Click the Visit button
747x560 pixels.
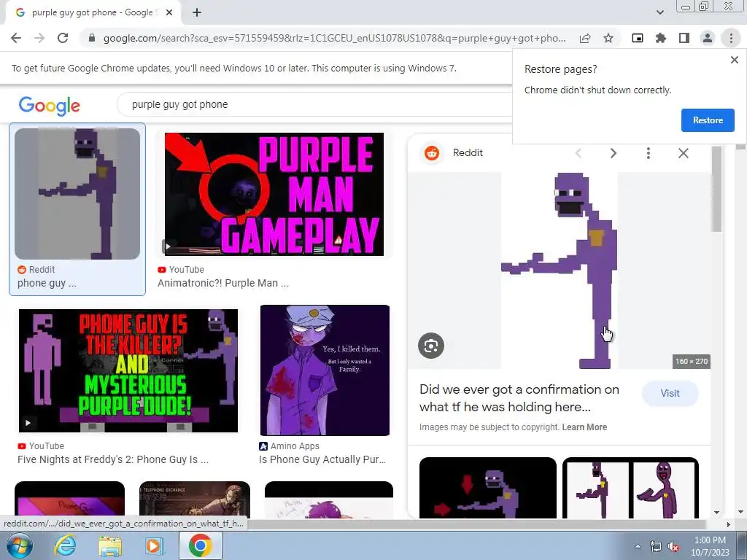pyautogui.click(x=670, y=393)
